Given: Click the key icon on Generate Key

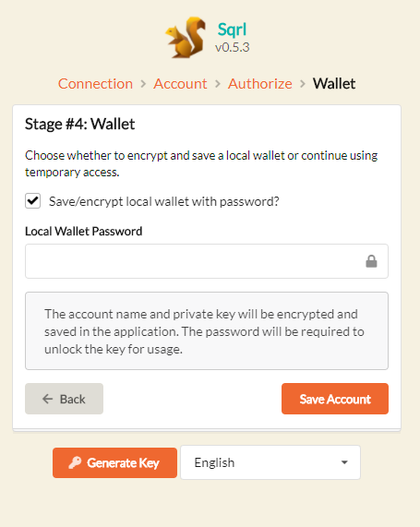Looking at the screenshot, I should (x=75, y=462).
